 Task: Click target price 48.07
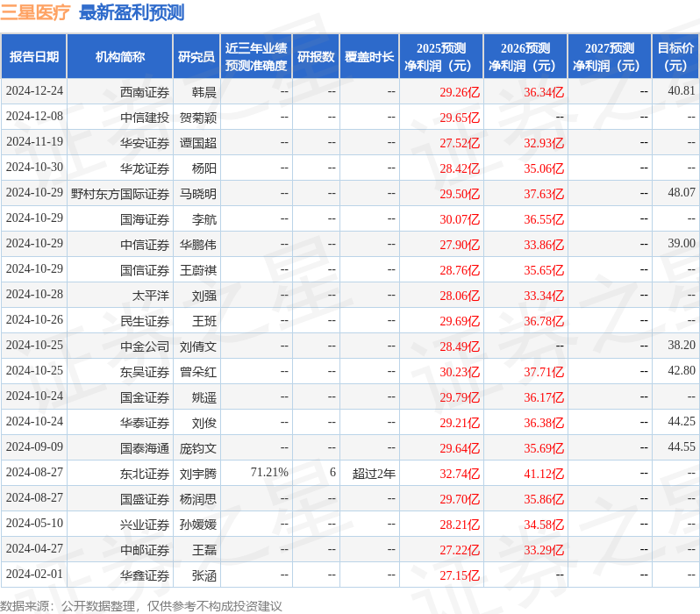click(x=682, y=192)
